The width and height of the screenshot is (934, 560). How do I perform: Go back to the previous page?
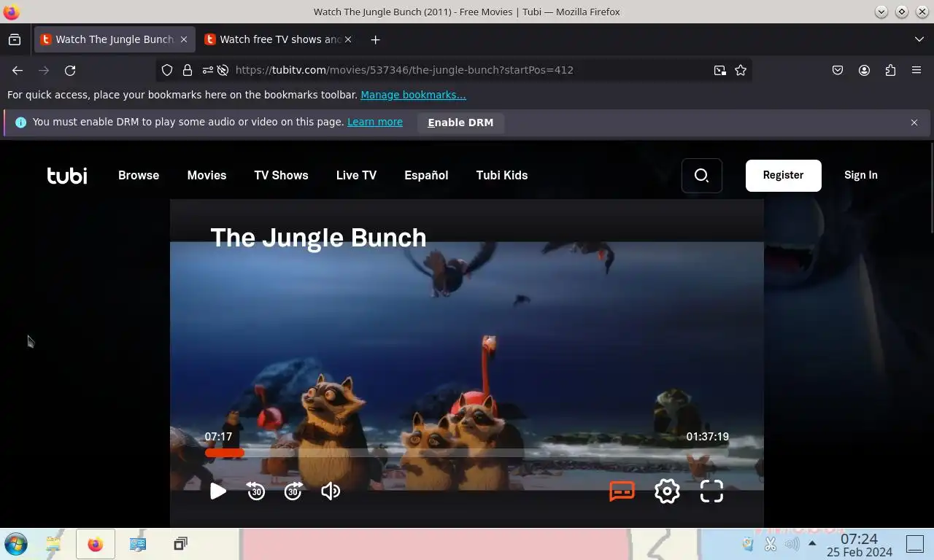[18, 70]
